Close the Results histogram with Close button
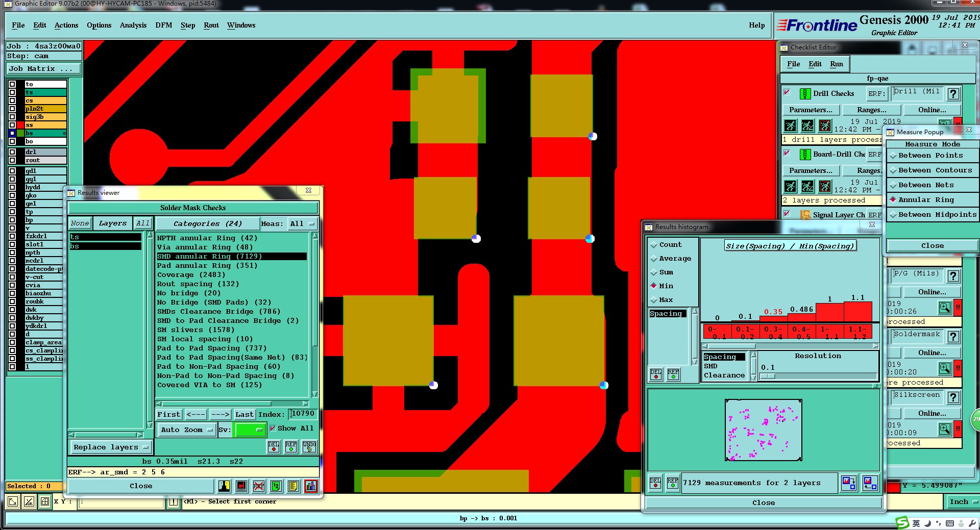The height and width of the screenshot is (530, 980). coord(764,502)
